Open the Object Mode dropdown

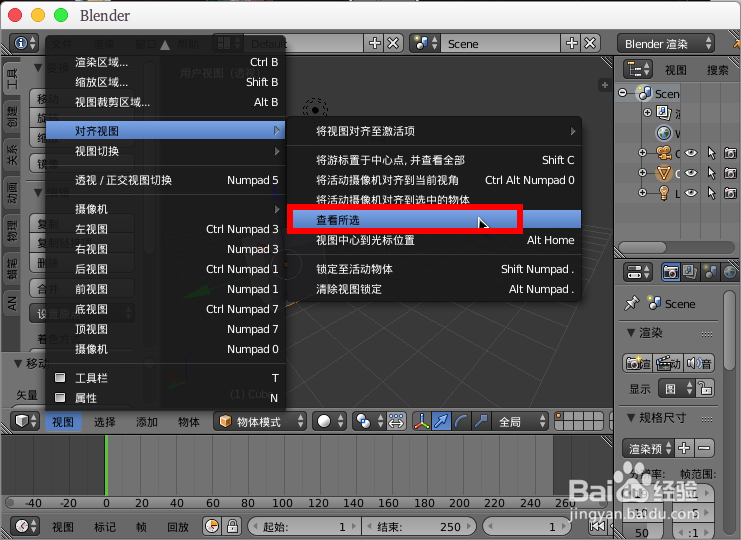260,421
